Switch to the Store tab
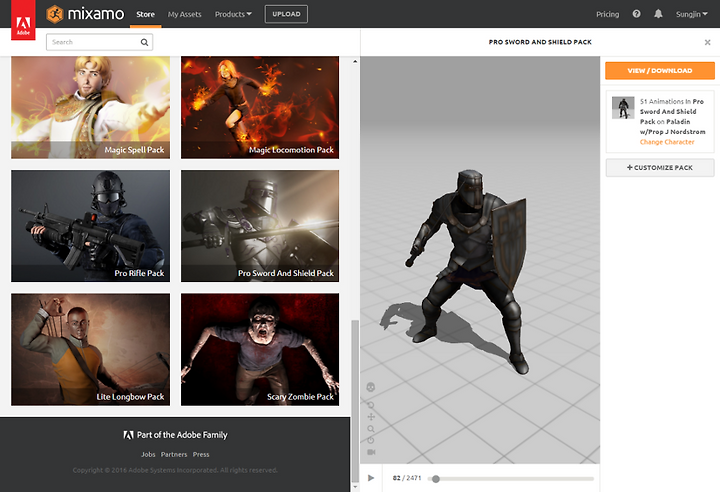 pyautogui.click(x=145, y=14)
